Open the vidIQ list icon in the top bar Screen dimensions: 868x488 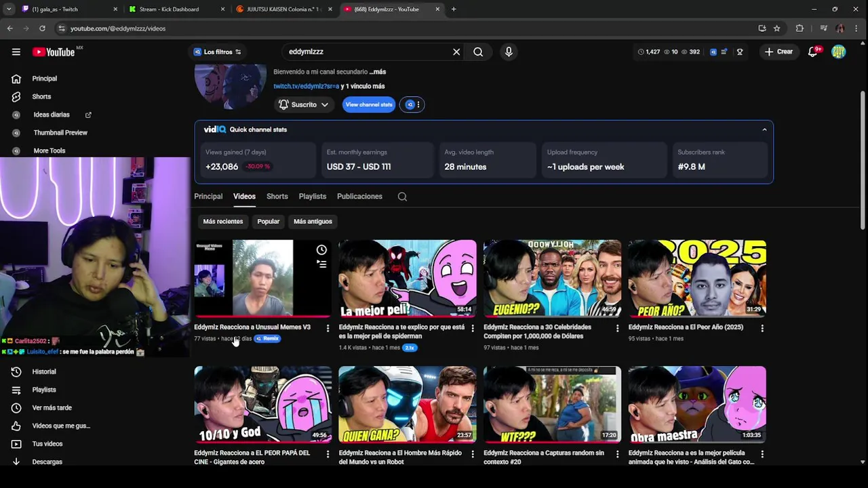(724, 52)
